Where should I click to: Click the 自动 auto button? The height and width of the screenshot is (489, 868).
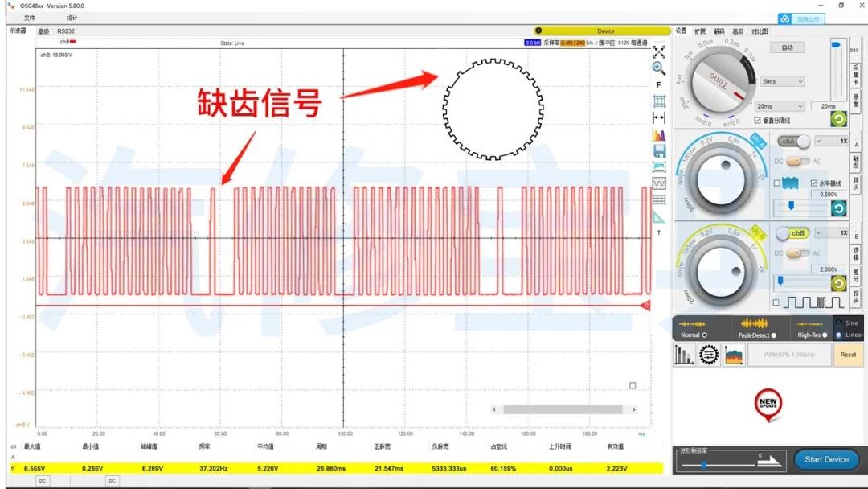[x=787, y=47]
